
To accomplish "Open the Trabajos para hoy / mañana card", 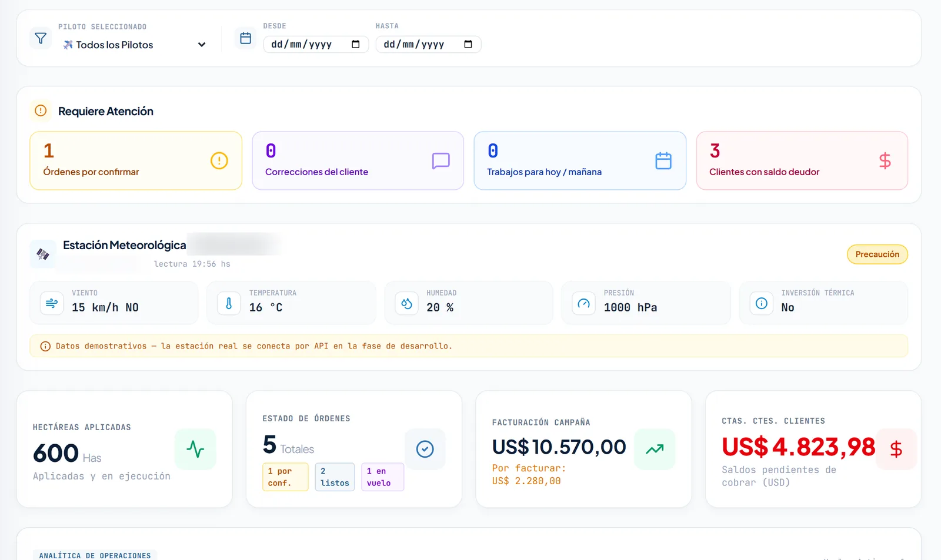I will click(580, 160).
